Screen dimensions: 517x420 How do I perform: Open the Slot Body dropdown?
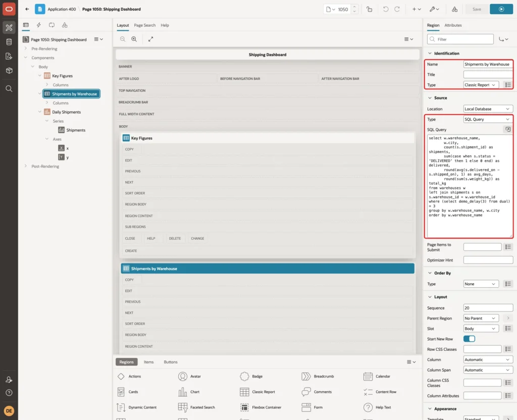coord(481,329)
